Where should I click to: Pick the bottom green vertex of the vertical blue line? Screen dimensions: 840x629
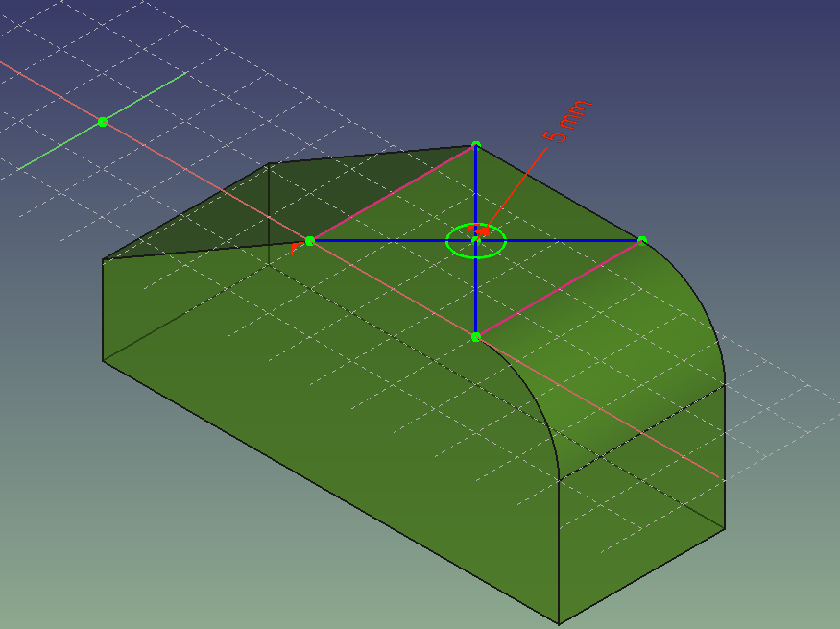tap(476, 337)
